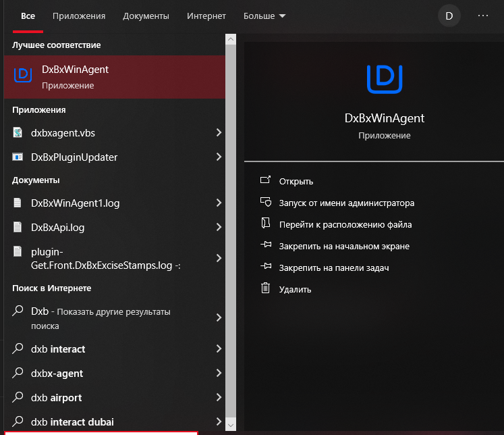Choose Закрепить на панели задач

click(x=334, y=267)
